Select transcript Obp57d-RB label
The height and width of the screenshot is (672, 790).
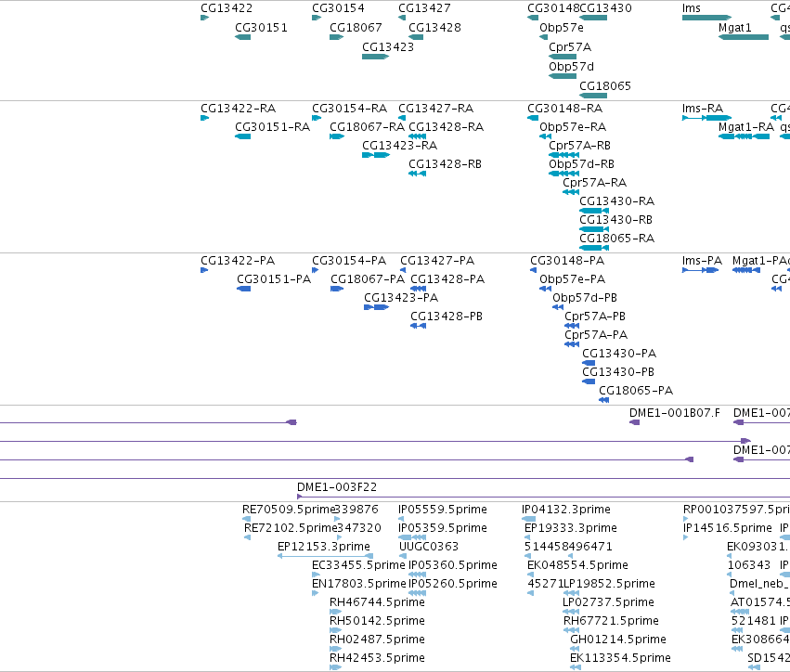[x=581, y=164]
